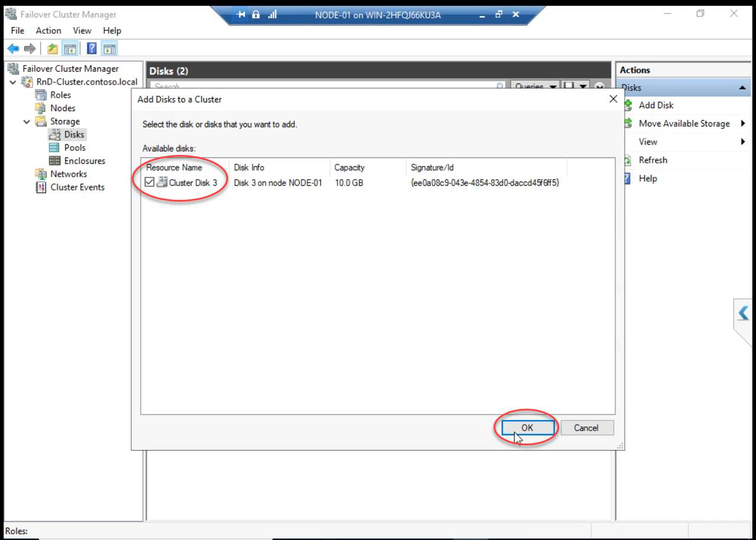
Task: Click the Nodes icon in the tree
Action: pyautogui.click(x=40, y=108)
